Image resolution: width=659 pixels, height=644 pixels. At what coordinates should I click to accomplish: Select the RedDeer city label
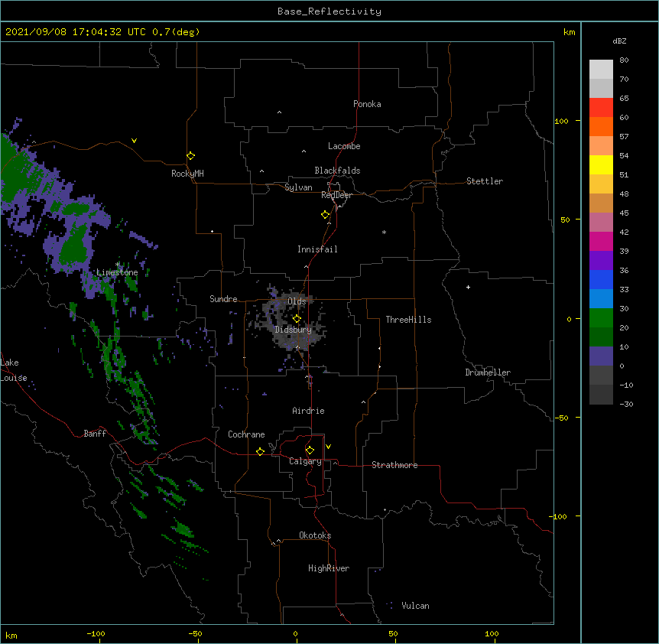coord(336,195)
